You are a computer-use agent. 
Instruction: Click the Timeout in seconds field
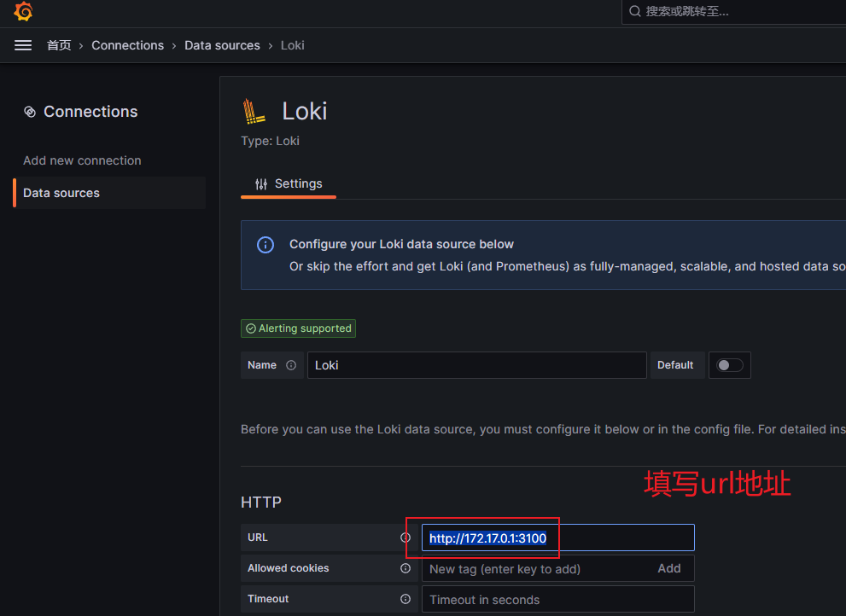pos(557,599)
